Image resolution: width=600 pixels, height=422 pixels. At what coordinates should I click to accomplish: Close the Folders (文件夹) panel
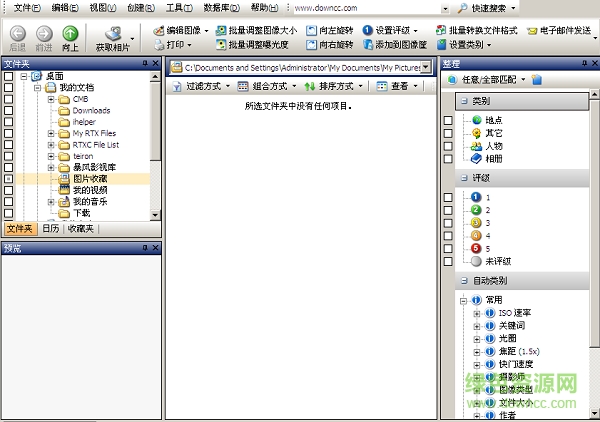coord(155,63)
